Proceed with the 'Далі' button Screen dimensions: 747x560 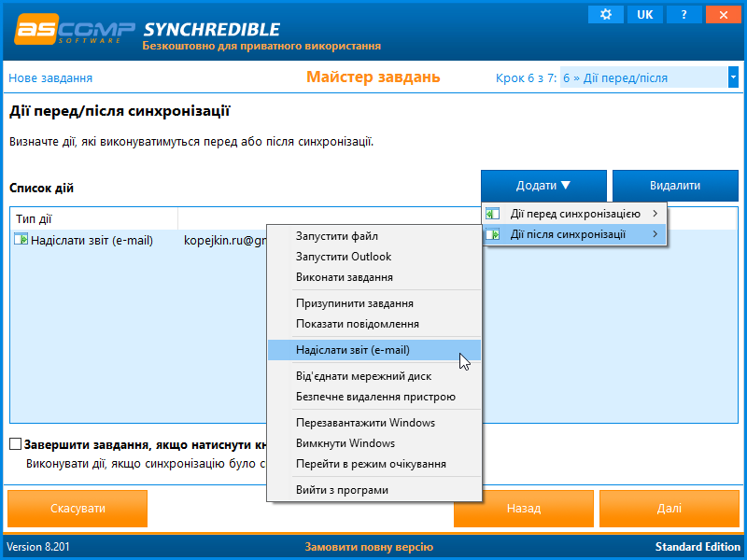click(669, 509)
